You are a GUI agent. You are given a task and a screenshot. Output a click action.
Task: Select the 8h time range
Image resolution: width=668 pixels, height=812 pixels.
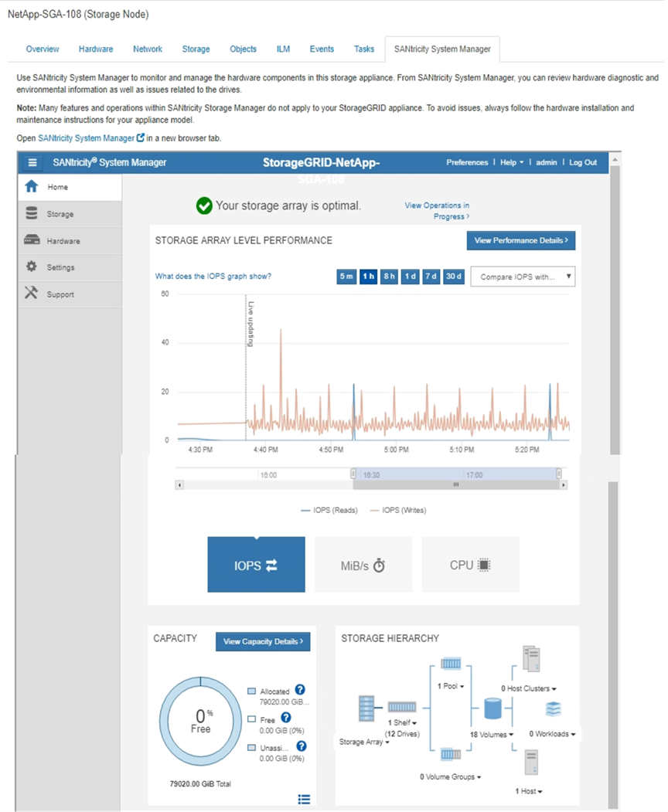click(389, 277)
